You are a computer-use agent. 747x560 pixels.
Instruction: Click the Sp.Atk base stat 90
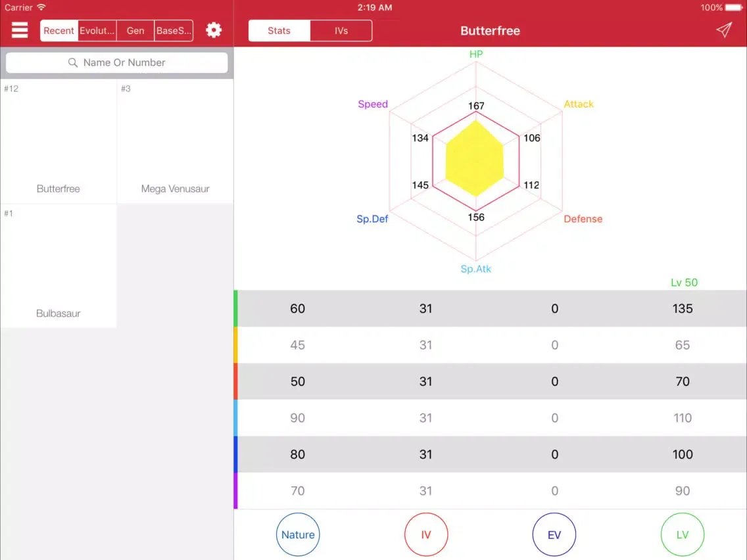[x=298, y=417]
